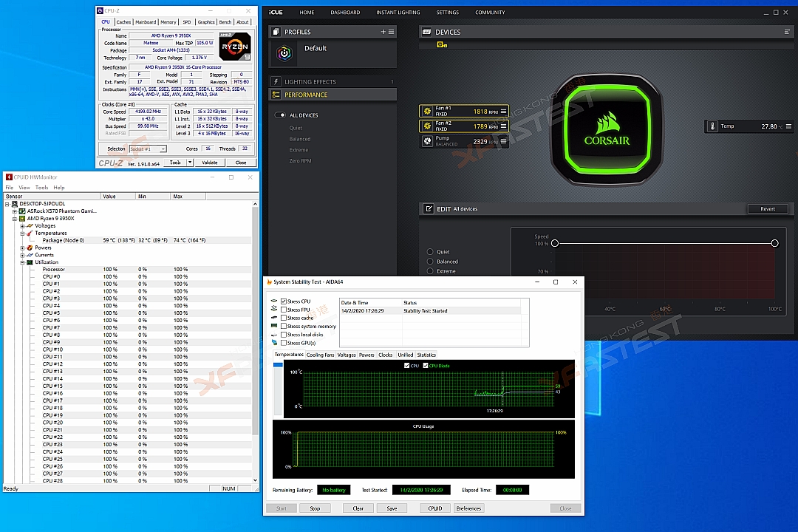The image size is (798, 532).
Task: Click the Revert button in iCUE
Action: point(768,208)
